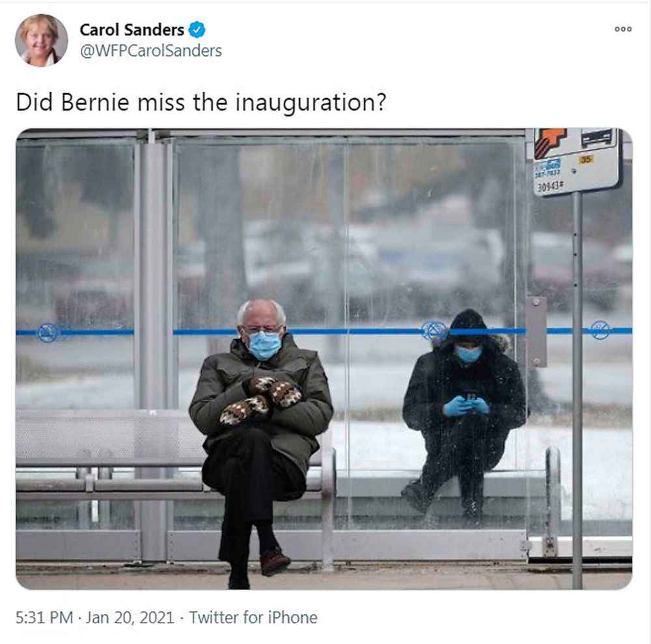This screenshot has height=644, width=651.
Task: Click the no-smoking sticker right of sign pole
Action: click(x=600, y=330)
